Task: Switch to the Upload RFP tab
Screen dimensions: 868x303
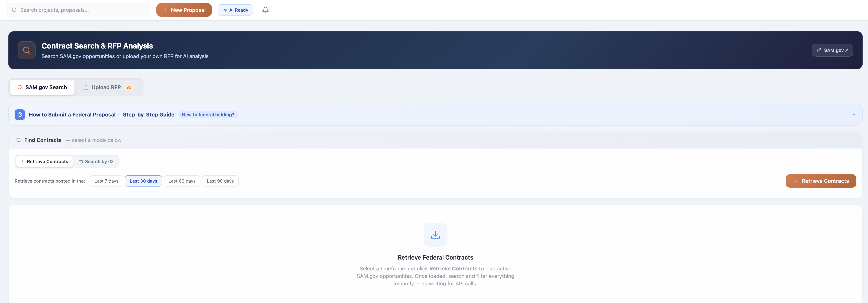Action: pos(106,87)
